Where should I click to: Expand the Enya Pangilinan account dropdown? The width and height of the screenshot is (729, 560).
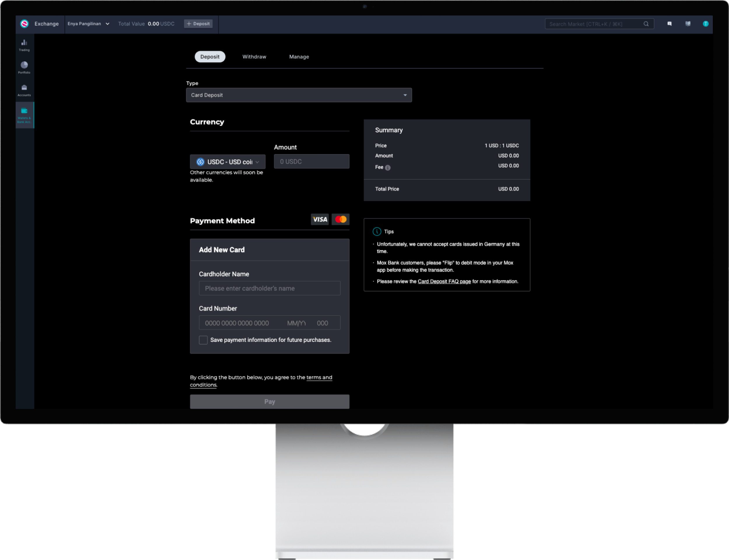coord(88,24)
